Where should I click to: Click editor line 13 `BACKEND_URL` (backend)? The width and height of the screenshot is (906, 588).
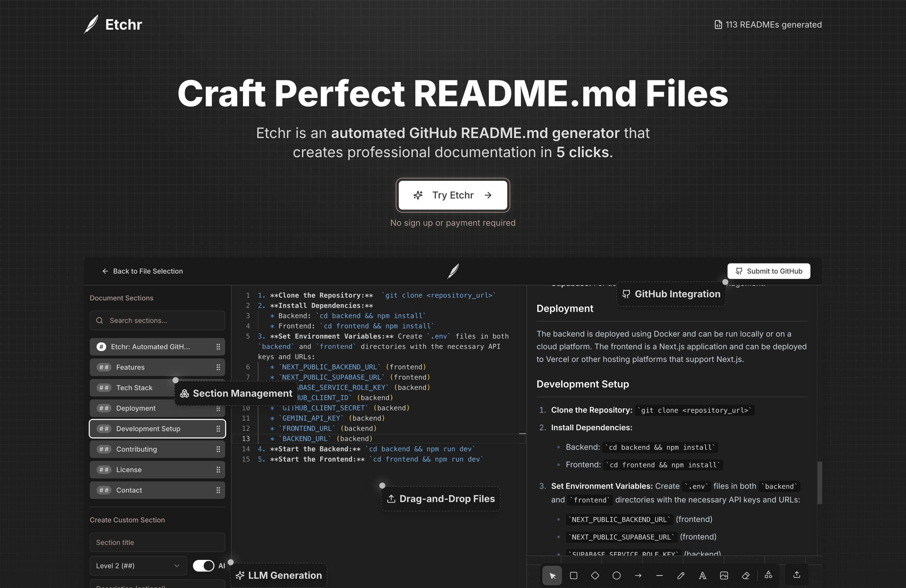pyautogui.click(x=321, y=439)
